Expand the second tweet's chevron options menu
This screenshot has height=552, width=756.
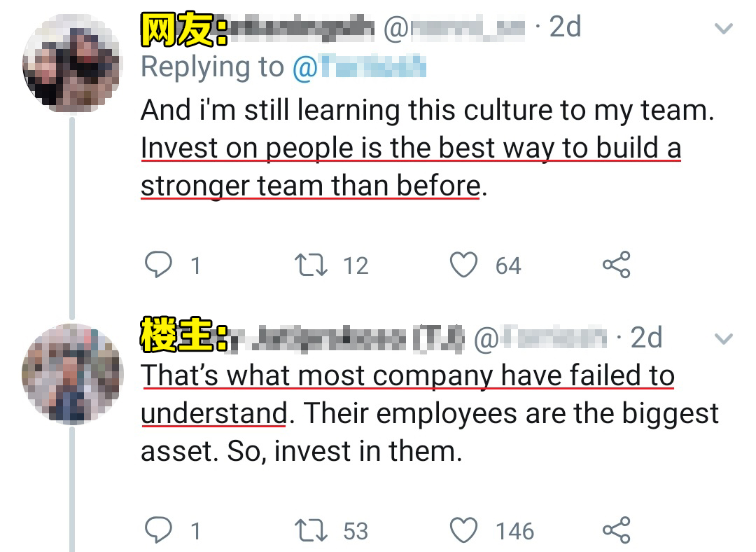[x=722, y=340]
